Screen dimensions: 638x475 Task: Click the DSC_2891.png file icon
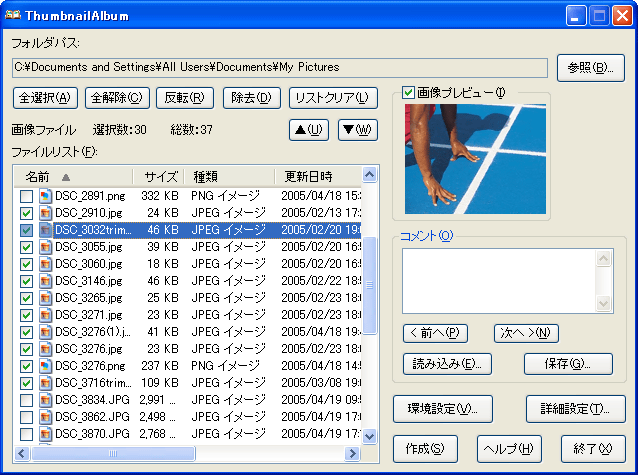pyautogui.click(x=45, y=196)
